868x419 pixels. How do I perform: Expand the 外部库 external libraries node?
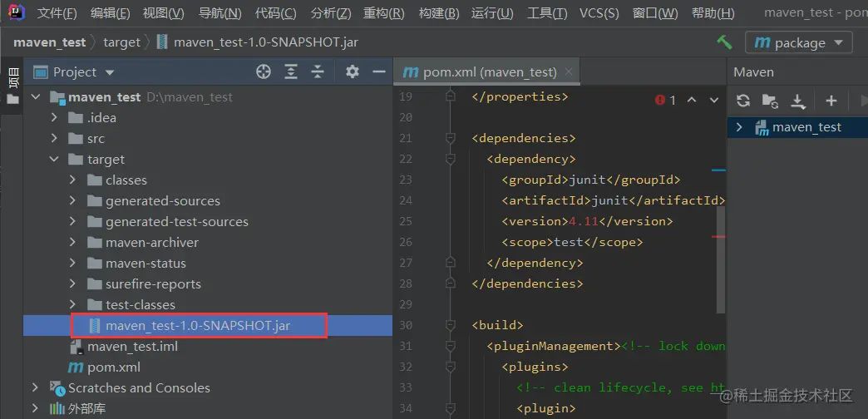click(x=36, y=409)
